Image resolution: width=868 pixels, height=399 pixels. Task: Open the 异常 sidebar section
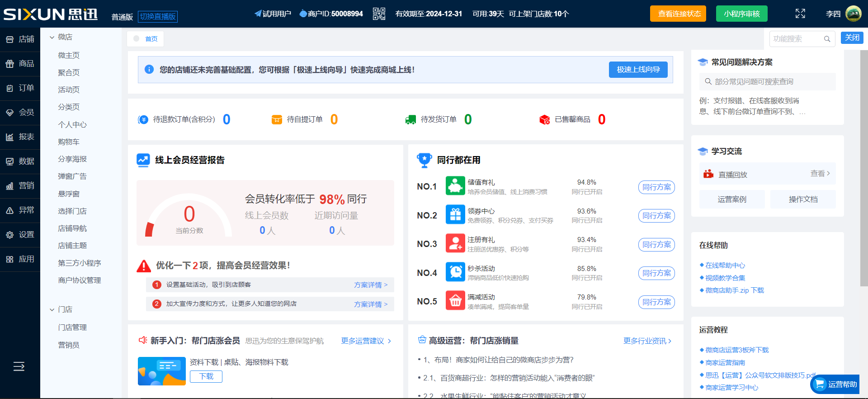pos(20,210)
